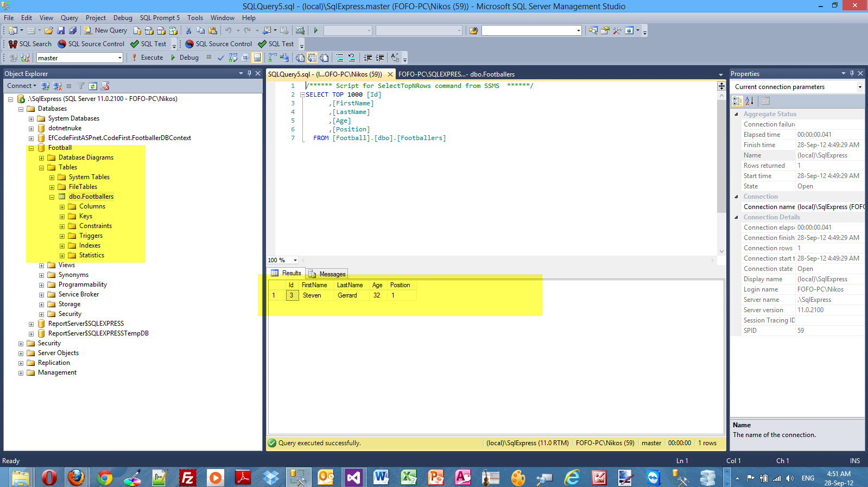Click the Debug button
The image size is (868, 487).
click(x=185, y=58)
